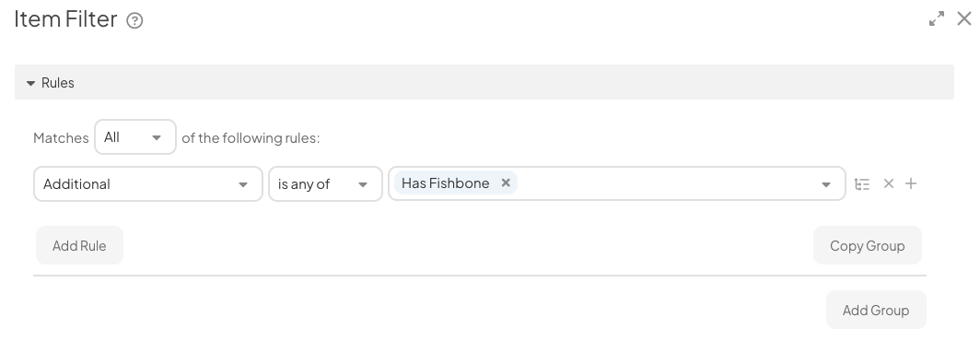Open the Matches All dropdown
This screenshot has height=341, width=980.
[x=135, y=137]
